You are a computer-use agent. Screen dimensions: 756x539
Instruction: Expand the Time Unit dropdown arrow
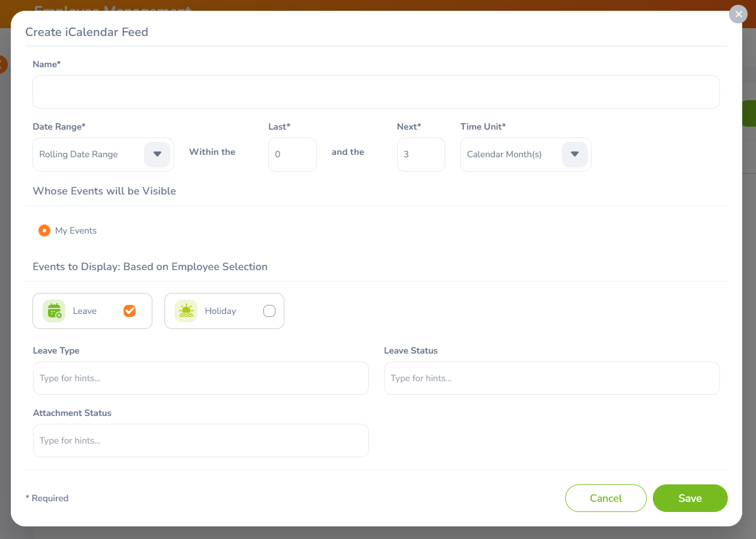pos(574,154)
